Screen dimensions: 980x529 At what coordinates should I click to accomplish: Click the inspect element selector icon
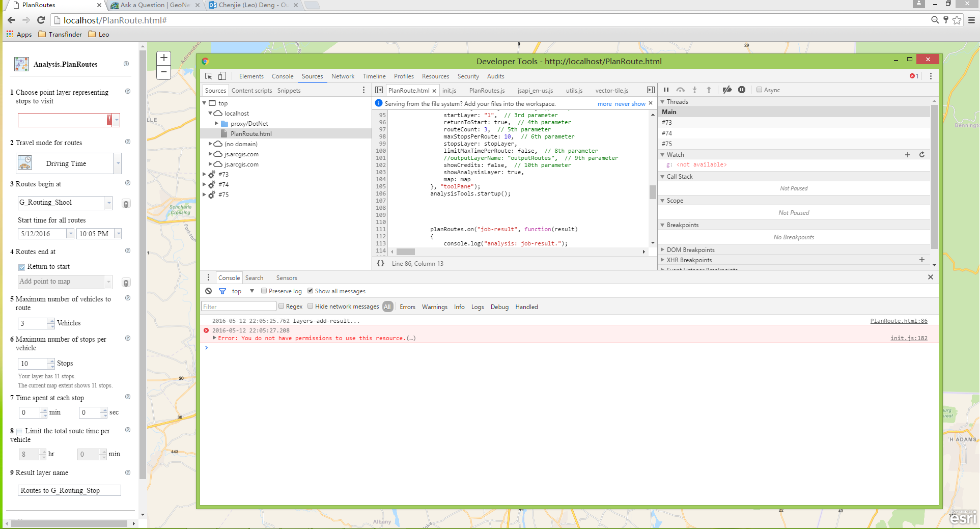click(x=209, y=76)
